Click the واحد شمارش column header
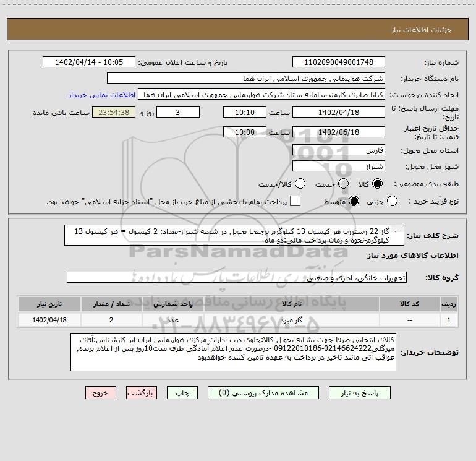Screen dimensions: 476x461 [172, 304]
